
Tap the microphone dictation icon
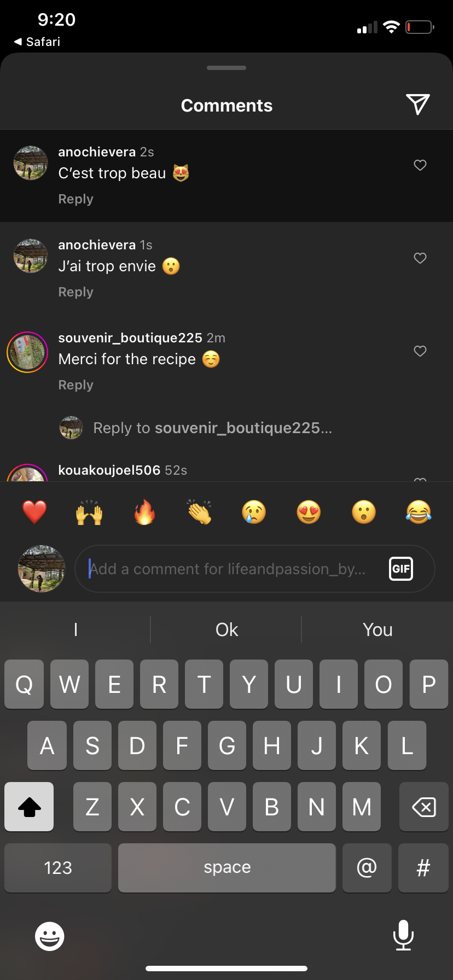pos(403,935)
